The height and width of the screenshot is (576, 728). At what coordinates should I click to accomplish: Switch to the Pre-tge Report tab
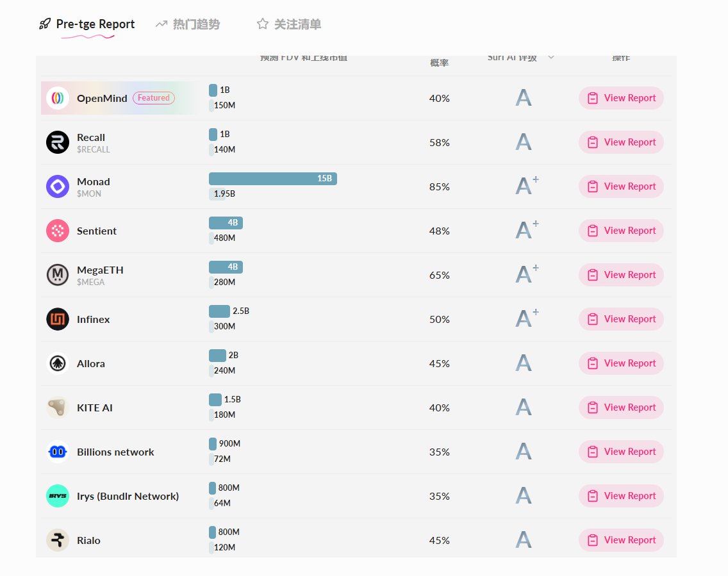(87, 24)
